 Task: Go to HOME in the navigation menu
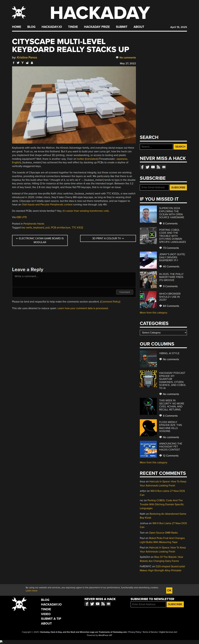pos(17,27)
